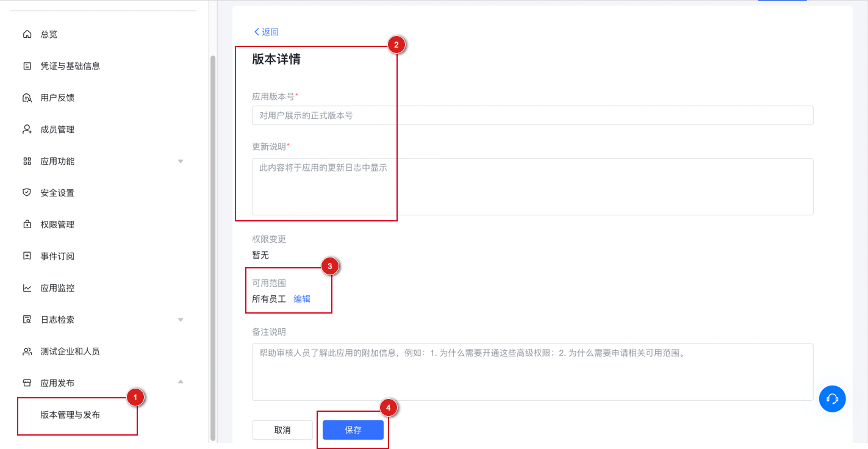868x449 pixels.
Task: Click the 测试企业和人员 people icon
Action: click(27, 351)
